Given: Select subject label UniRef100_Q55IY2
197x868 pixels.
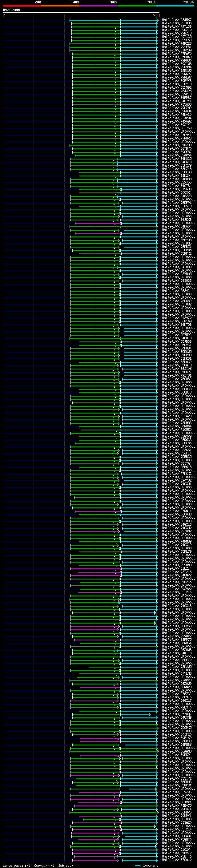Looking at the screenshot, I should 177,778.
